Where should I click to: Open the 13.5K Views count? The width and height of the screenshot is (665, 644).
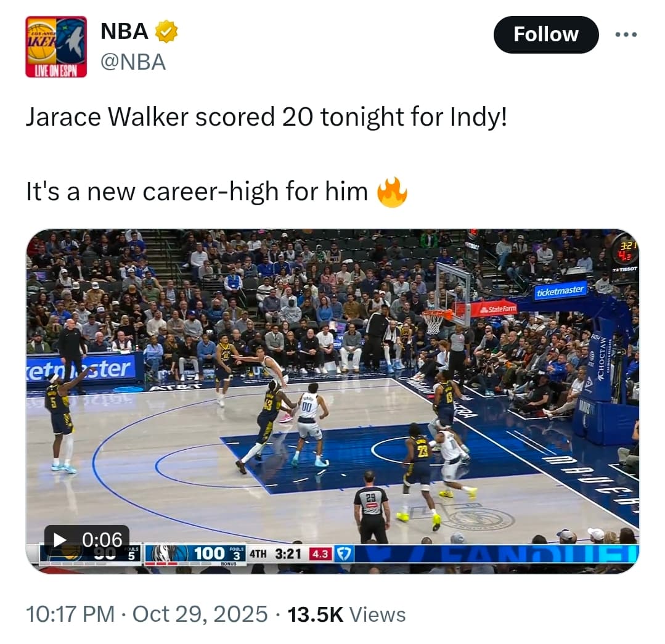click(x=346, y=614)
